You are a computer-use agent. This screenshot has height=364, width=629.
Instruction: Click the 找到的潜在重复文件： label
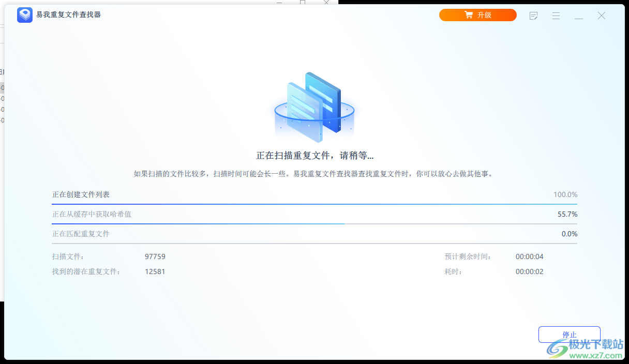click(x=86, y=271)
